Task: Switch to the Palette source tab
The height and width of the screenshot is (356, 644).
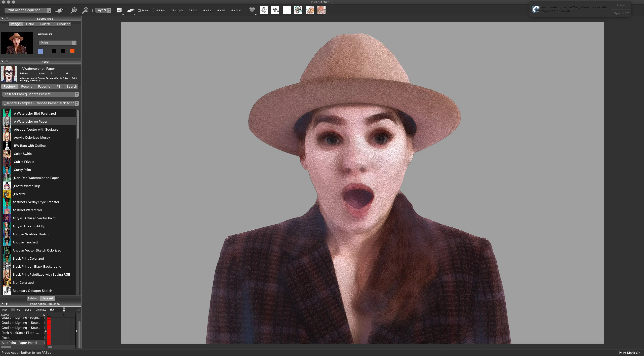Action: pyautogui.click(x=45, y=24)
